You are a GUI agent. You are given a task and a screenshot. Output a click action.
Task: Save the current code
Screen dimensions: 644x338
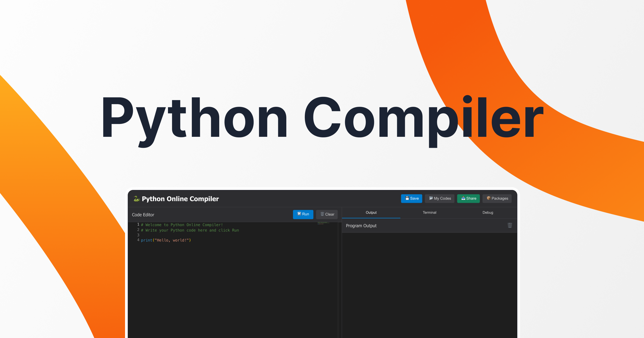(411, 199)
